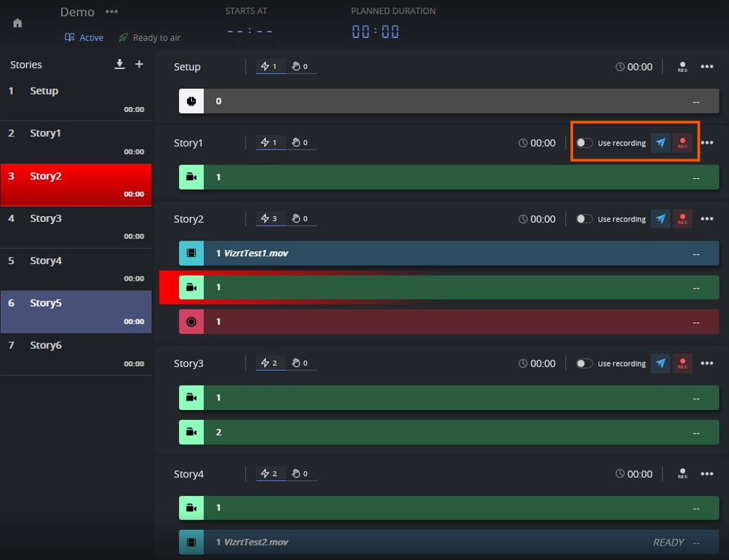The height and width of the screenshot is (560, 729).
Task: Open the Setup manual elements tab
Action: click(x=300, y=67)
